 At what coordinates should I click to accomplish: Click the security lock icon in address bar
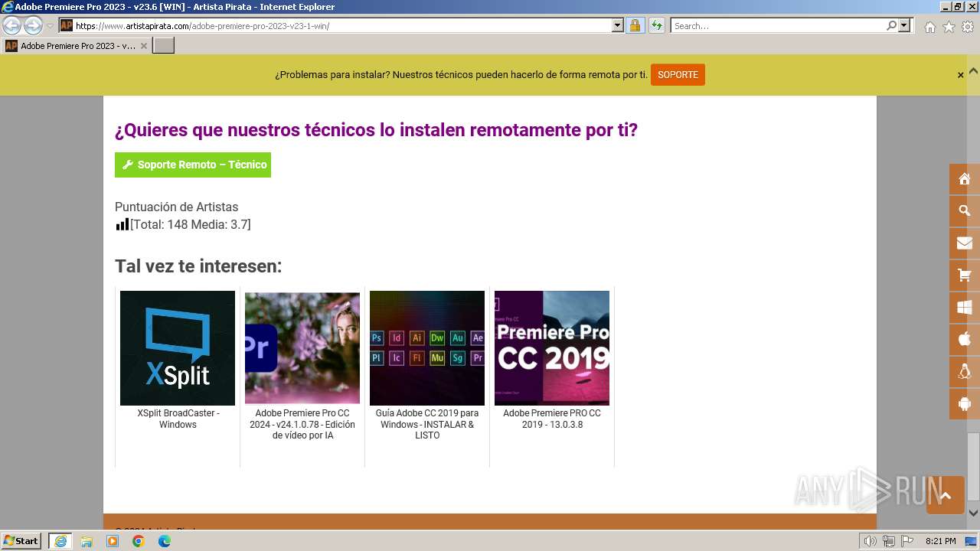[635, 26]
